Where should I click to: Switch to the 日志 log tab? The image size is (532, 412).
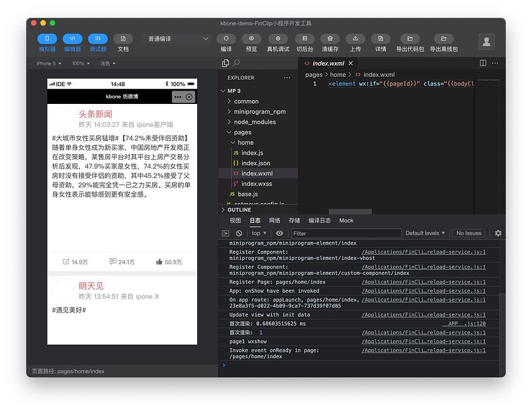point(255,221)
